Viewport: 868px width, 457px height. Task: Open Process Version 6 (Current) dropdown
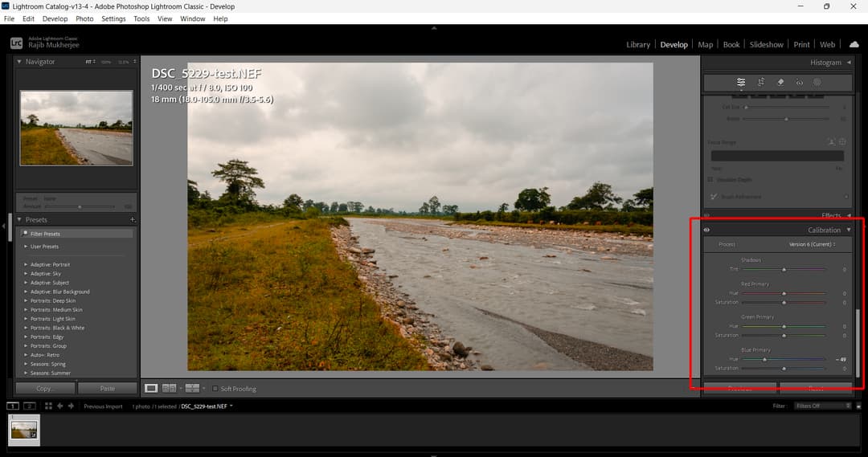tap(812, 244)
